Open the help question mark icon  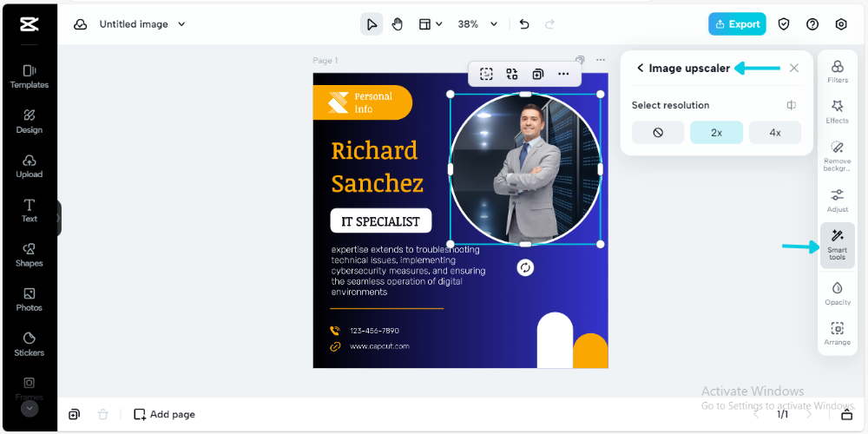[812, 24]
